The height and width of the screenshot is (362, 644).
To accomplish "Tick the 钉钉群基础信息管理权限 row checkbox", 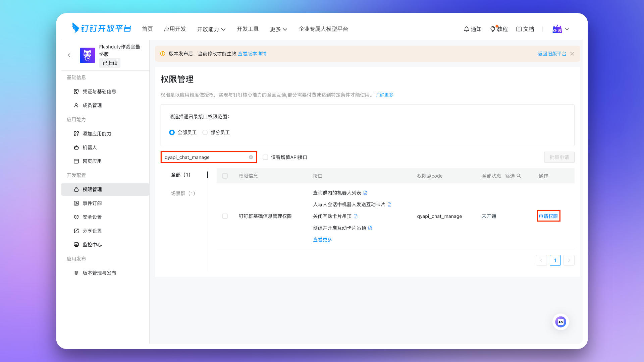I will point(225,216).
